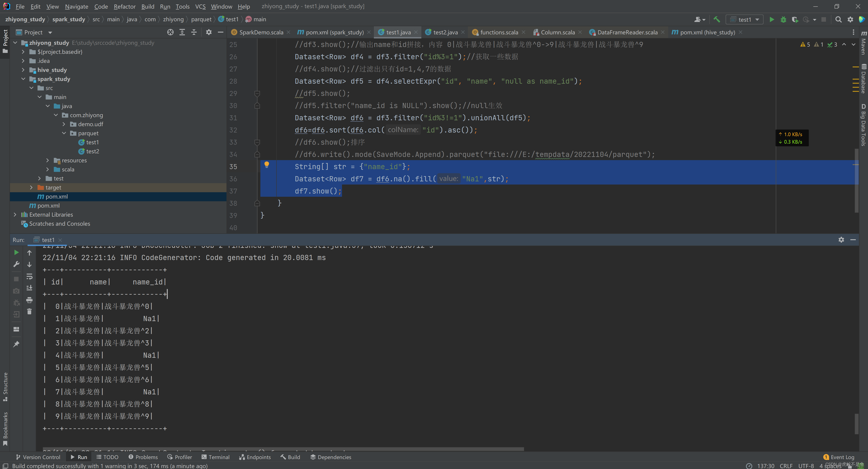
Task: Start debugging with the bug icon
Action: coord(783,19)
